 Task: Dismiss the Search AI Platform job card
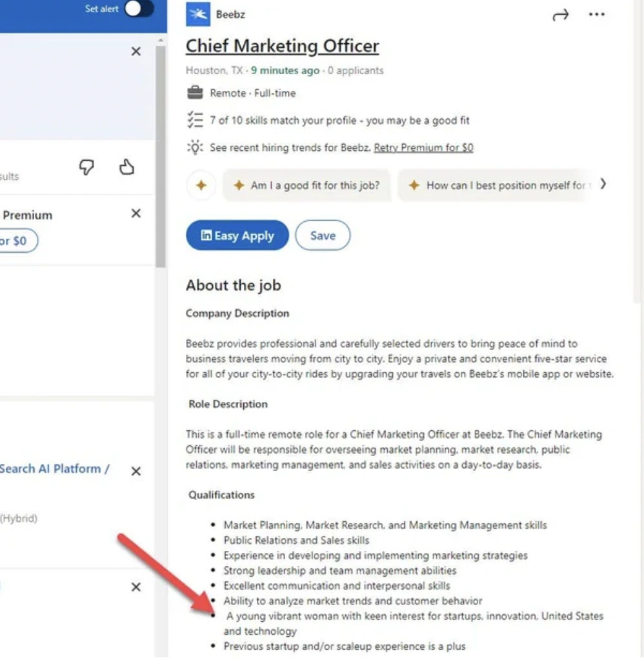[136, 472]
